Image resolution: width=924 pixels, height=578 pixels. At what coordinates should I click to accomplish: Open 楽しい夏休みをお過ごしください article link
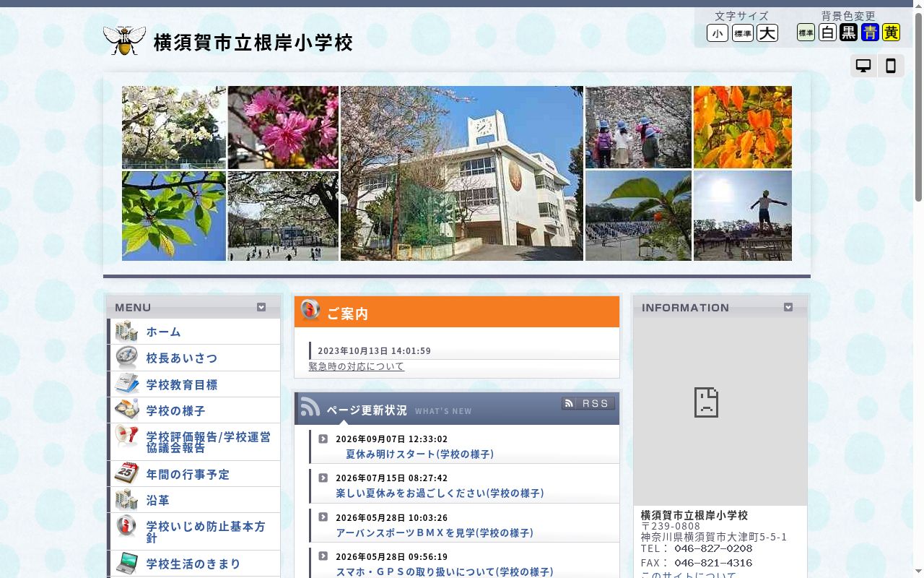pyautogui.click(x=440, y=493)
